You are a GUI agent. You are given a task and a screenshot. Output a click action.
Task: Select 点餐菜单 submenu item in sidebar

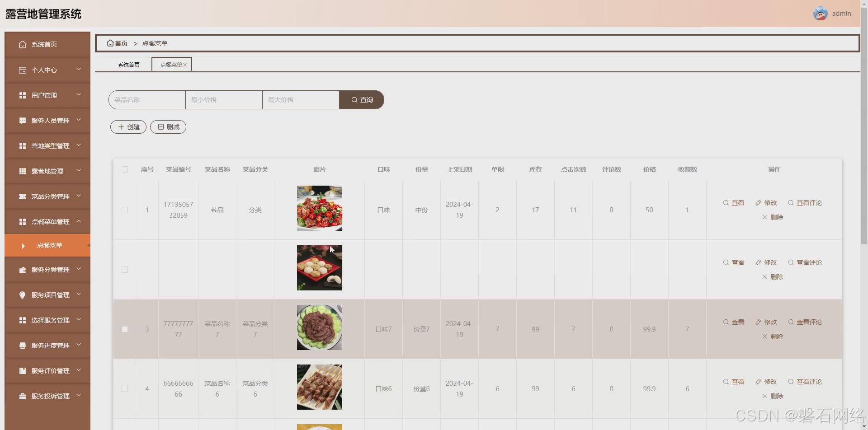tap(47, 245)
